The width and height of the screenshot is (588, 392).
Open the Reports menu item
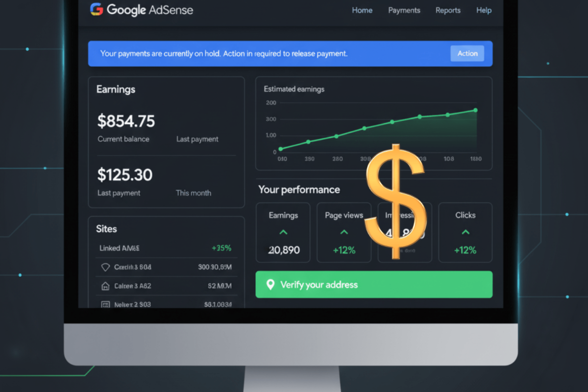click(x=448, y=10)
